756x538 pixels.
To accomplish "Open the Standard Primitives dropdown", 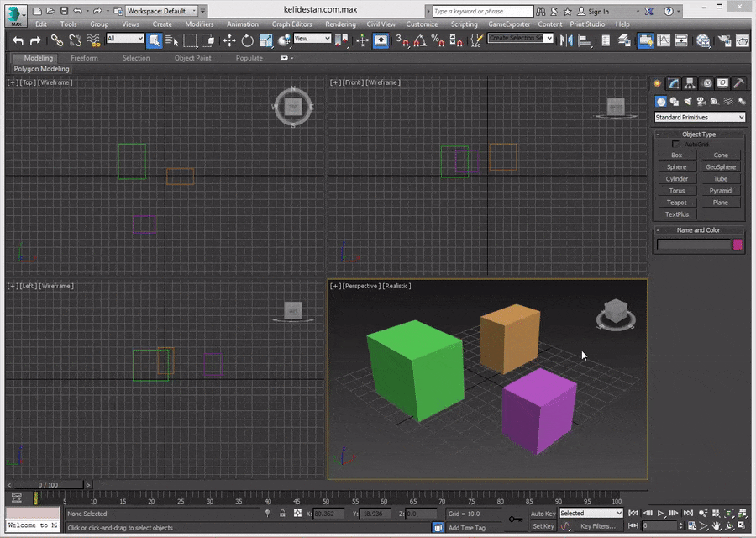I will 700,117.
